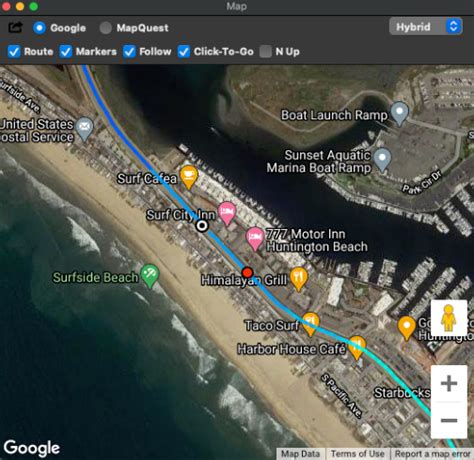
Task: Click the Google logo on the map
Action: pyautogui.click(x=32, y=448)
